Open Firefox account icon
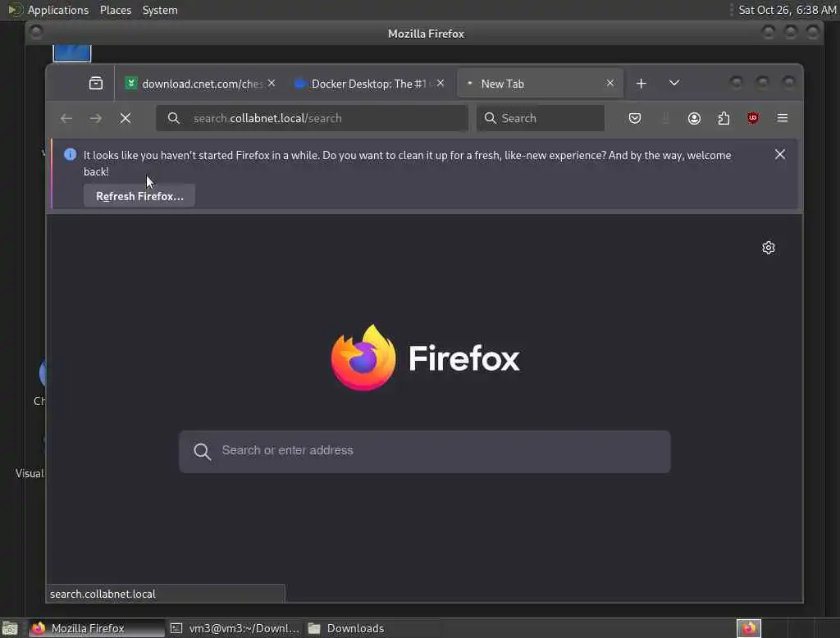Image resolution: width=840 pixels, height=638 pixels. click(x=694, y=118)
